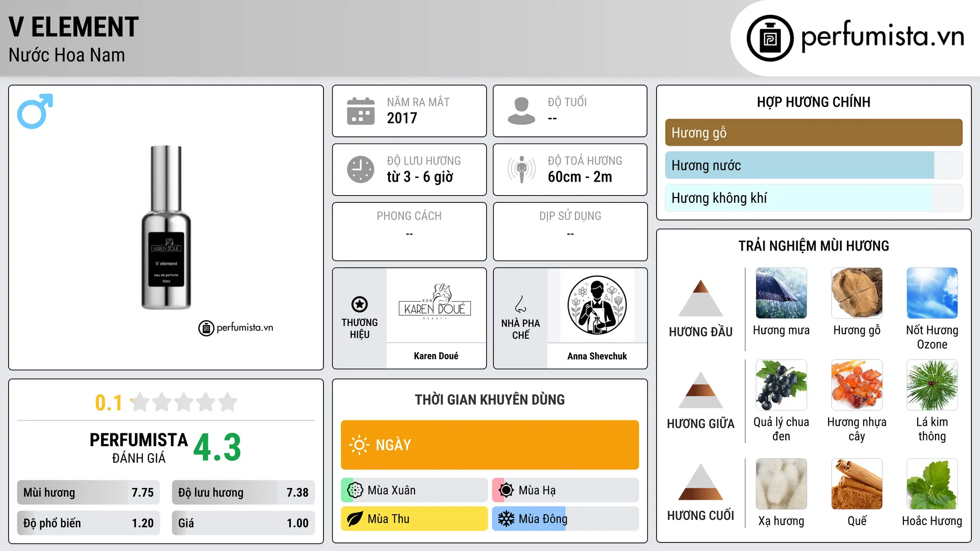Click the leaf icon for Mùa Thu
980x551 pixels.
tap(355, 519)
